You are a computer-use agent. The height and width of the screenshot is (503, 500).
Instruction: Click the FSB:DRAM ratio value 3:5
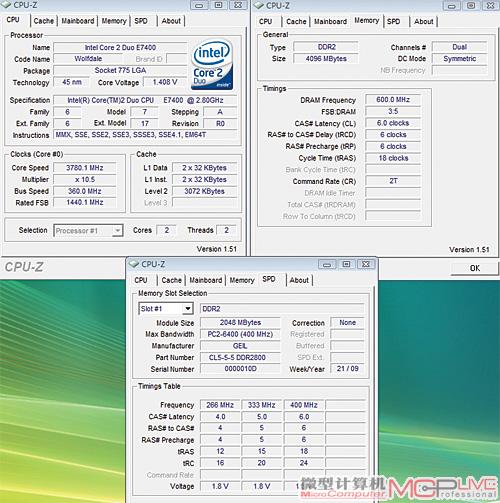pos(393,111)
